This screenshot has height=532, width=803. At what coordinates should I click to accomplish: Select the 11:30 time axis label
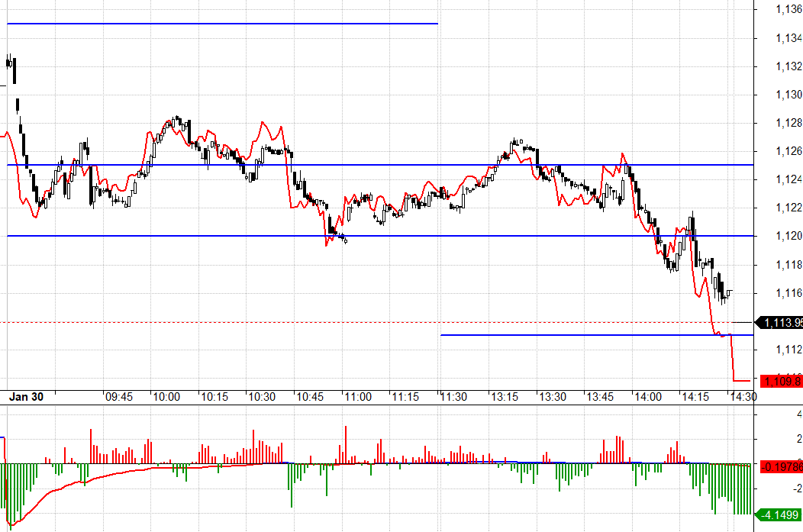pos(454,397)
